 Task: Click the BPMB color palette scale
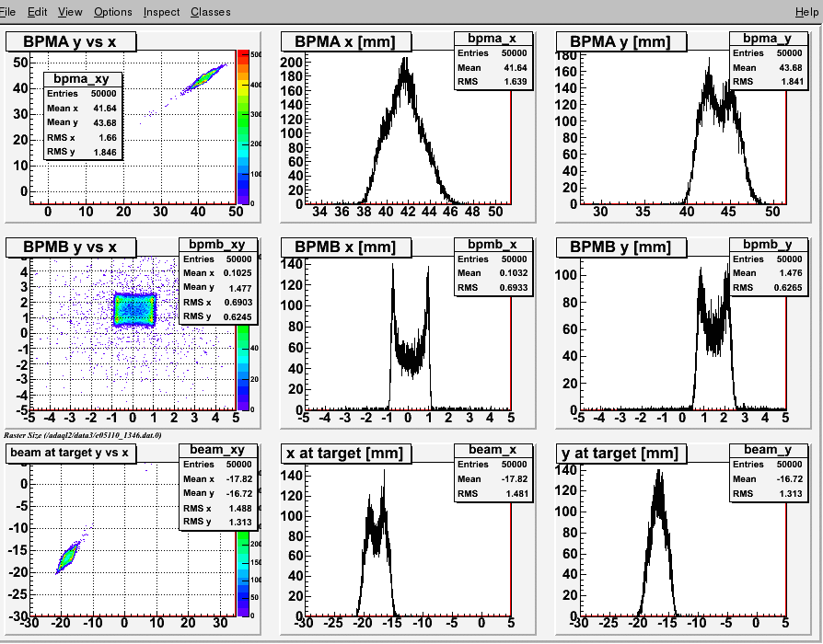pyautogui.click(x=243, y=367)
